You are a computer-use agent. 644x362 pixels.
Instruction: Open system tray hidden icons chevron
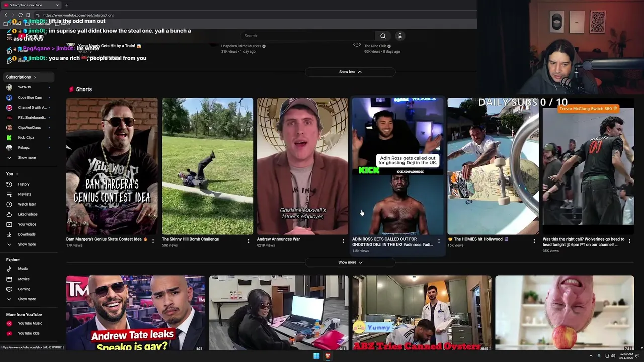click(591, 356)
